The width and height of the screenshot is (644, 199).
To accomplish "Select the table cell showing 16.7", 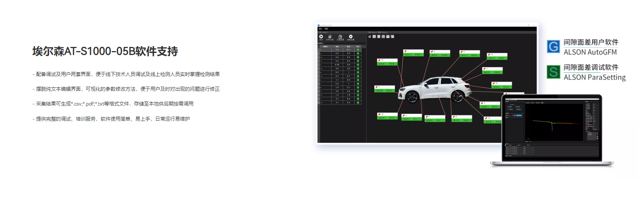I will coord(348,50).
